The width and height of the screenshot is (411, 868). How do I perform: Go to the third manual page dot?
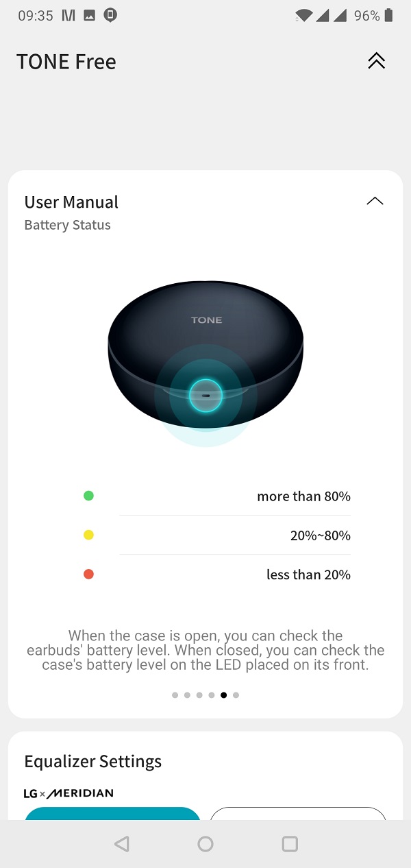199,695
